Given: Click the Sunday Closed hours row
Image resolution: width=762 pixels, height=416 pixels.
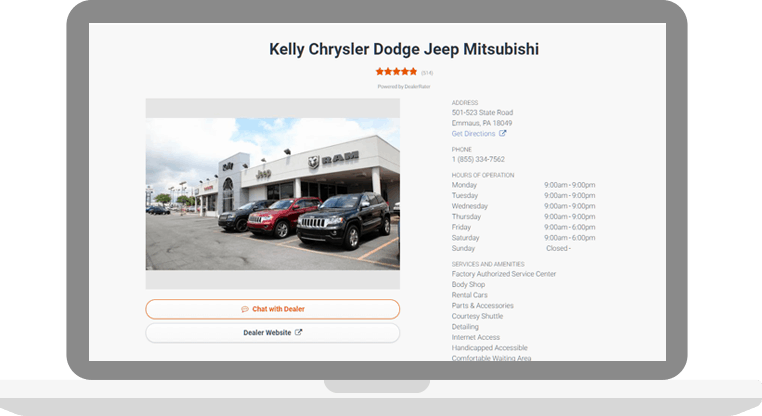Looking at the screenshot, I should (512, 248).
